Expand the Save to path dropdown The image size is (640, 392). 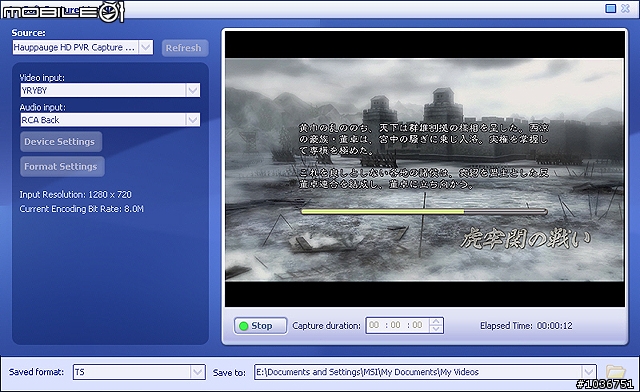click(588, 372)
